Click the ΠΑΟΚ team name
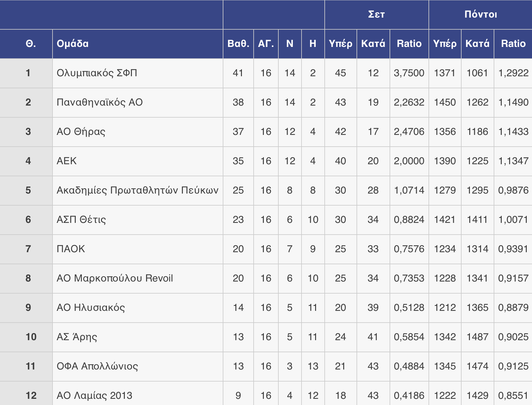Image resolution: width=532 pixels, height=405 pixels. pos(71,249)
